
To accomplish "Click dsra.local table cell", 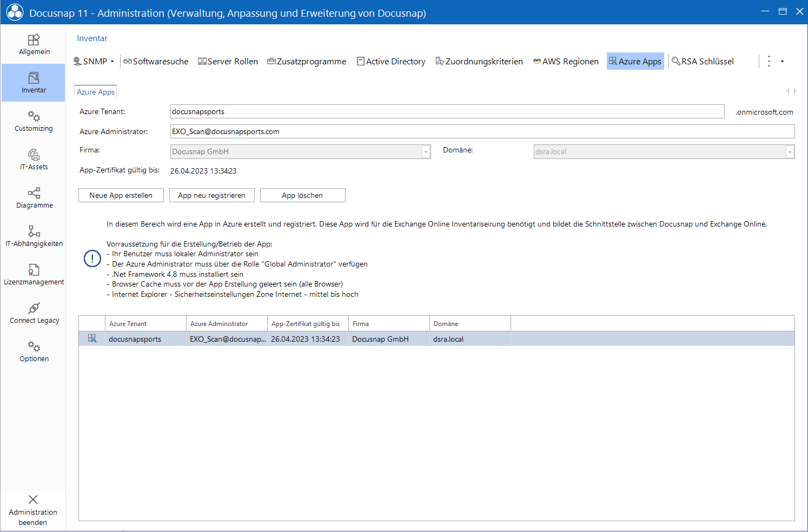I will pyautogui.click(x=471, y=339).
